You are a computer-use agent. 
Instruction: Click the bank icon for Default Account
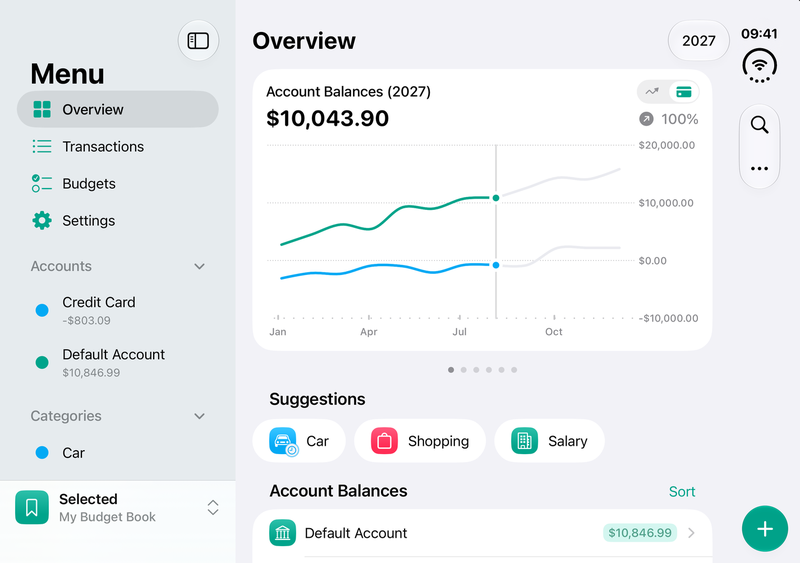(x=282, y=533)
